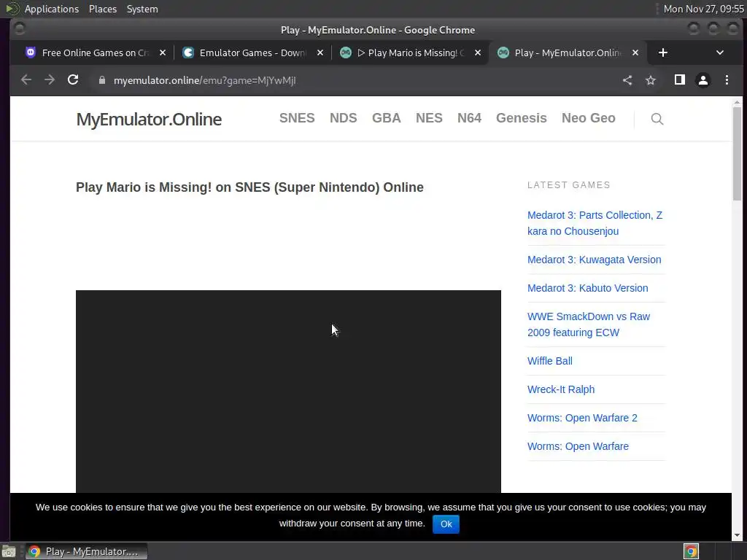Viewport: 747px width, 560px height.
Task: Click the scrollbar down arrow
Action: pos(737,535)
